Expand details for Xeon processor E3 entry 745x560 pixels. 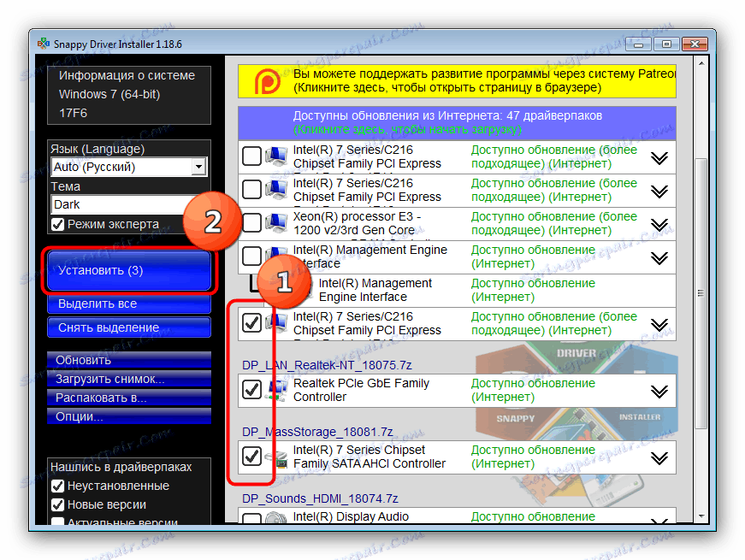659,223
